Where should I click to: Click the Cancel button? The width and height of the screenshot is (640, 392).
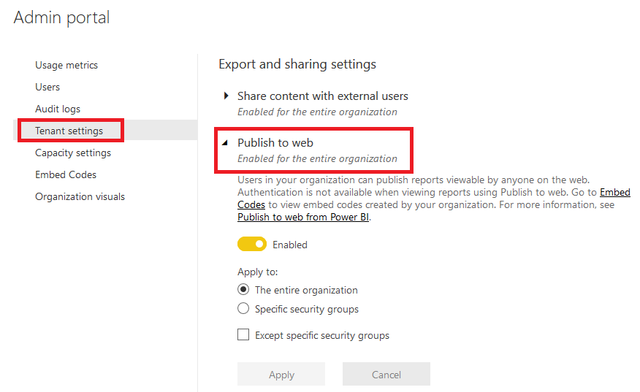[x=386, y=374]
